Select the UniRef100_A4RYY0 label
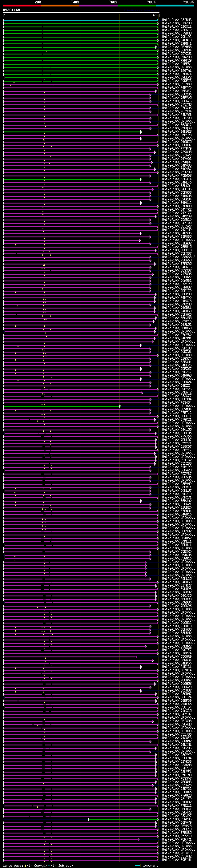This screenshot has width=197, height=868. coord(177,88)
